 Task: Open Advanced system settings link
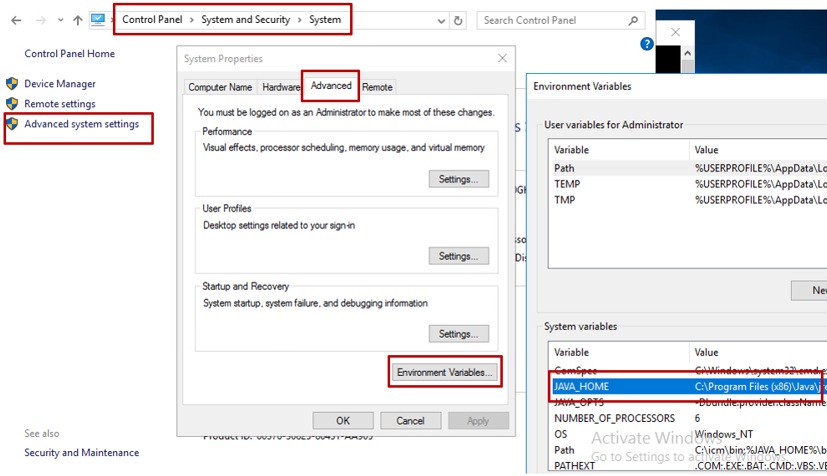(x=81, y=124)
